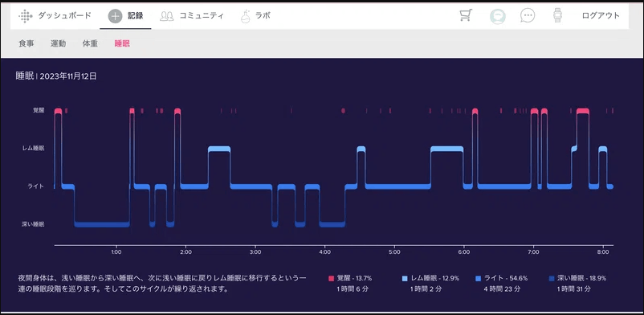The width and height of the screenshot is (644, 315).
Task: Click the device watch icon
Action: [x=557, y=15]
